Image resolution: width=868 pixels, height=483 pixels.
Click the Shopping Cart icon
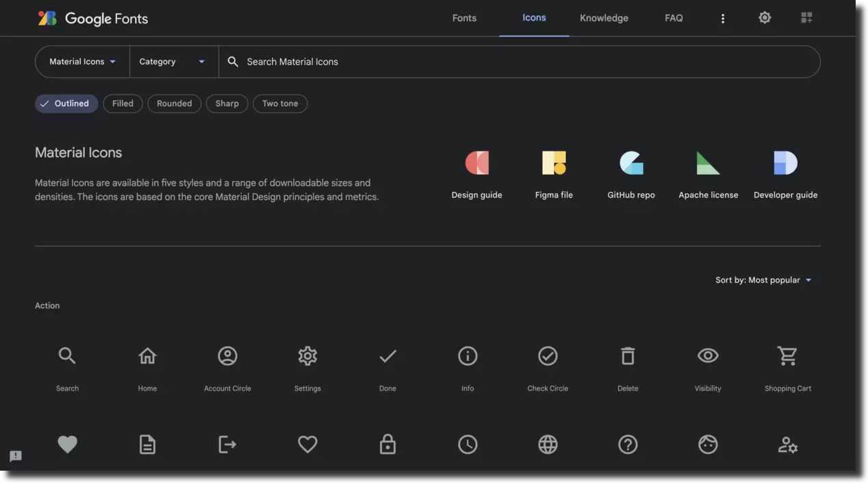787,356
